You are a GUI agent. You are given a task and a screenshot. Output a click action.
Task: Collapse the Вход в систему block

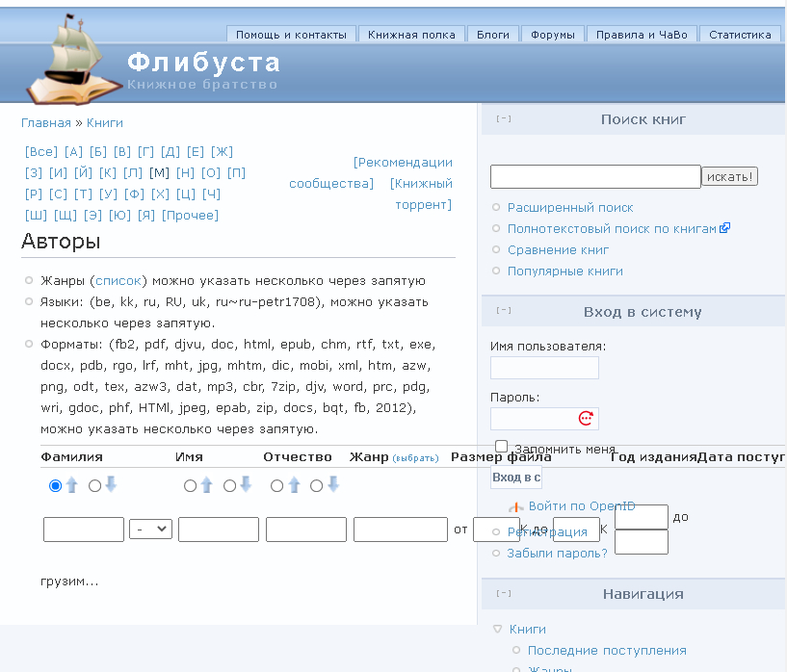[504, 310]
